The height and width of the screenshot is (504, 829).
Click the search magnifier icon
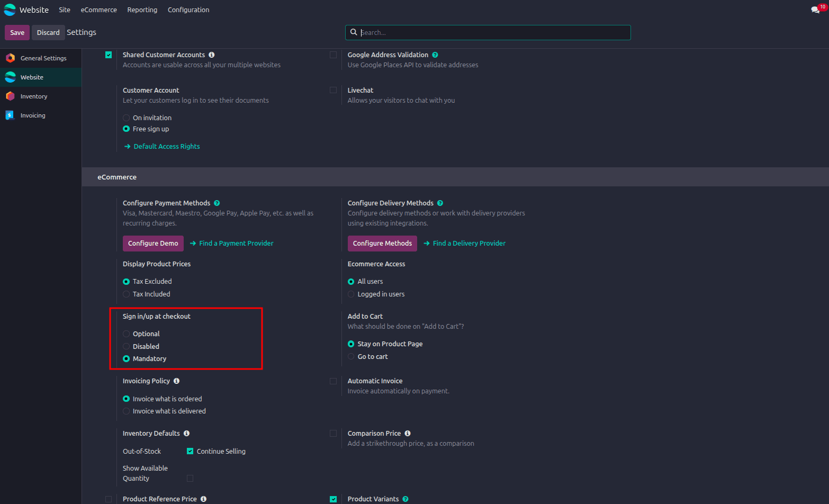coord(354,32)
